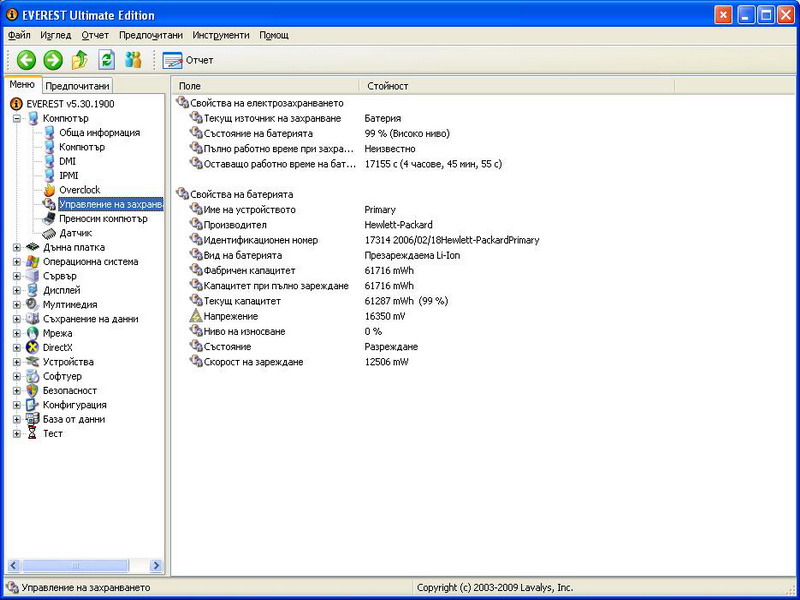The image size is (800, 600).
Task: Expand the DirectX node
Action: 17,347
